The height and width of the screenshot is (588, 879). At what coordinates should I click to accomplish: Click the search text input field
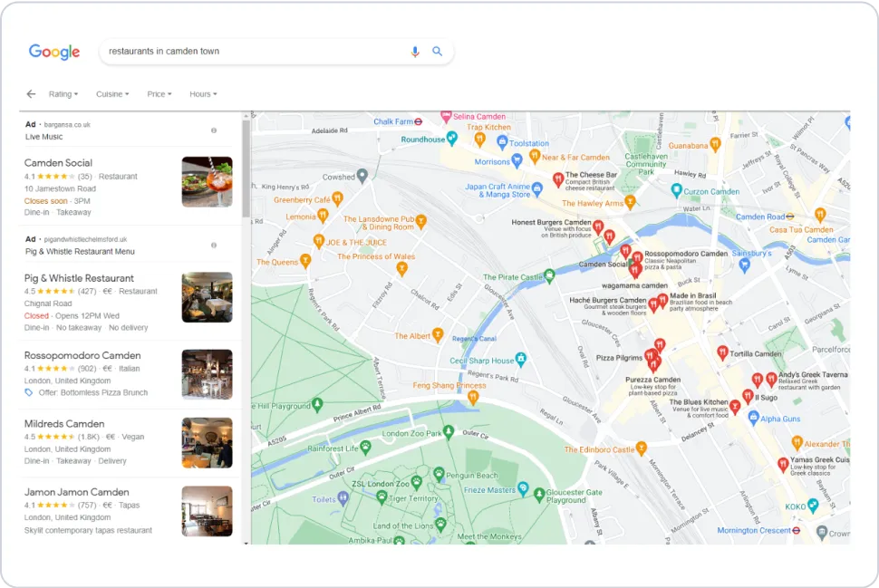(254, 52)
